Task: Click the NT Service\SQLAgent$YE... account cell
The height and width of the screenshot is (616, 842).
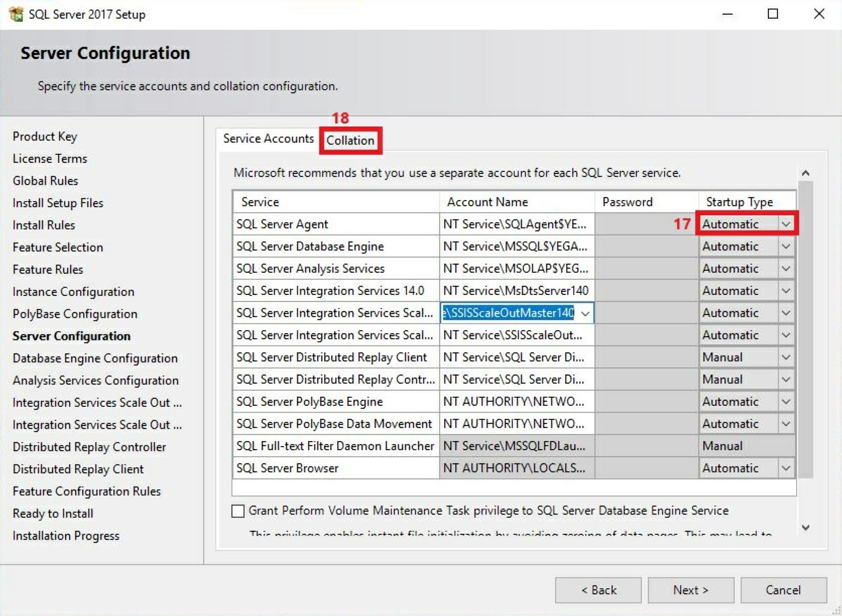Action: point(517,224)
